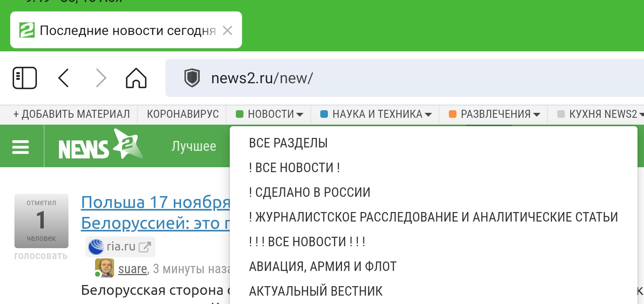Choose '! СДЕЛАНО В РОССИИ' menu entry
644x304 pixels.
pos(309,193)
